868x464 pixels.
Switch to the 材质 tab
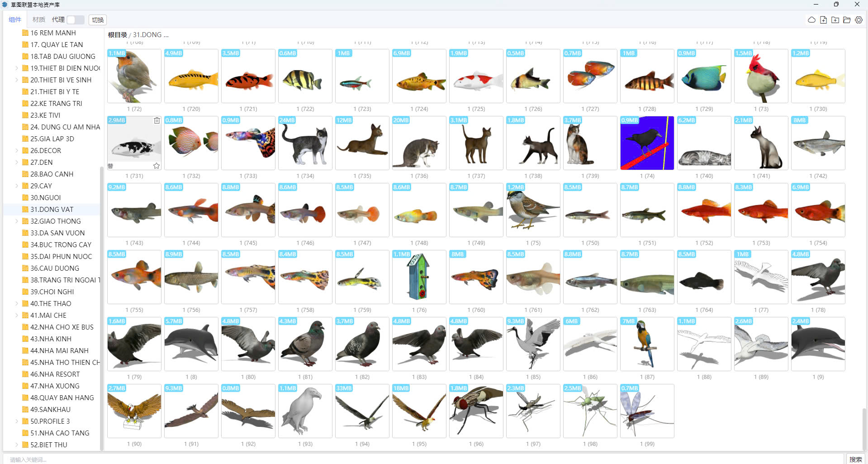pos(39,20)
